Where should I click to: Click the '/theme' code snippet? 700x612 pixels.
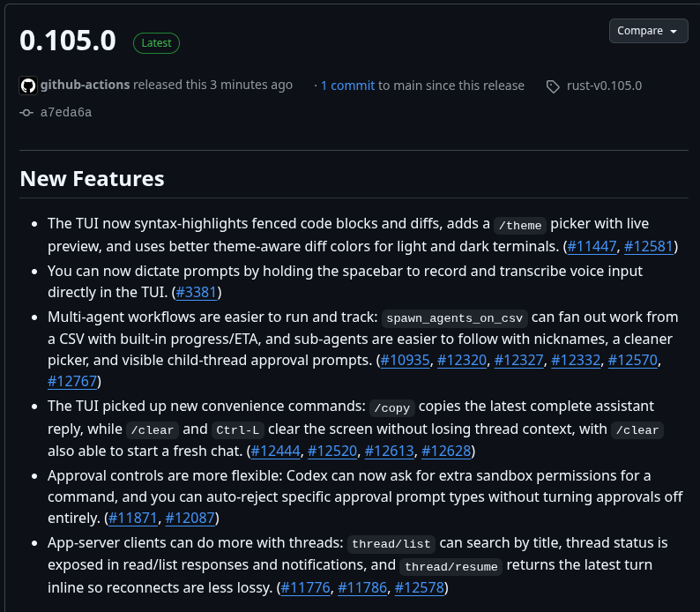(x=520, y=226)
